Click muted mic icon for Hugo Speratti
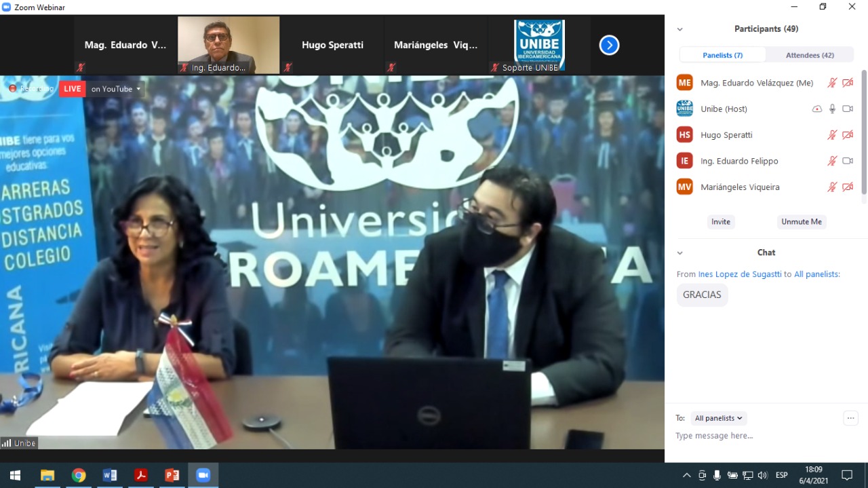868x488 pixels. [x=832, y=135]
